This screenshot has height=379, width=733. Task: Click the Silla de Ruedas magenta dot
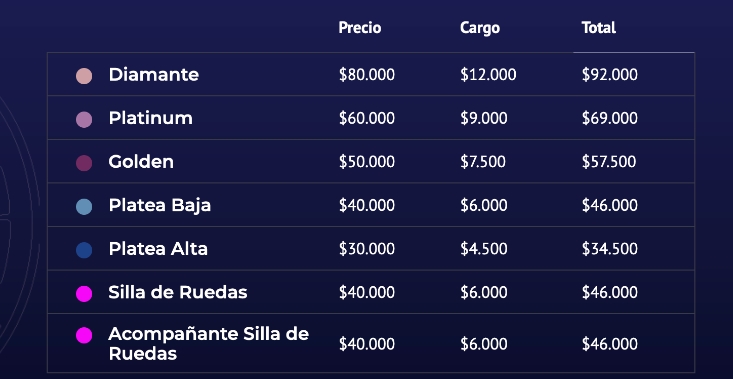point(84,293)
